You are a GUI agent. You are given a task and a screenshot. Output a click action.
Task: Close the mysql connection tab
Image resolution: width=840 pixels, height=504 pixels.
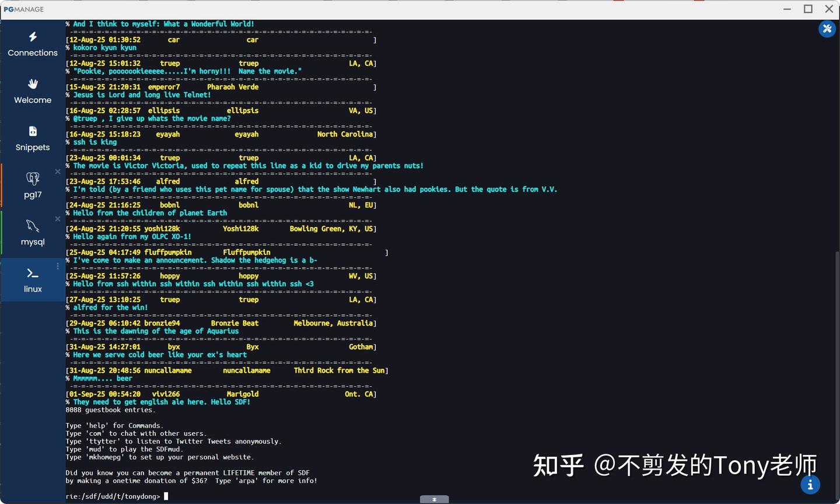point(57,219)
